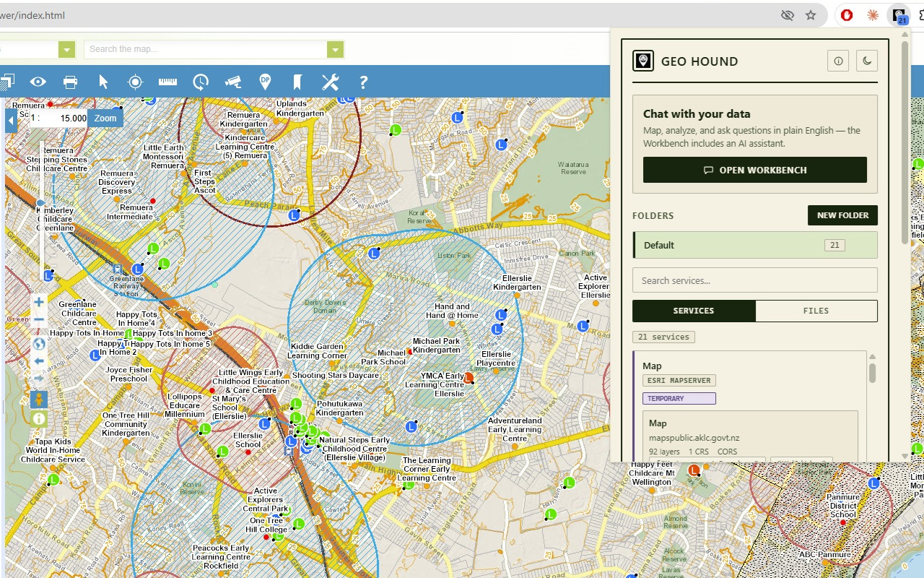Select the Default folder row
924x578 pixels.
tap(755, 245)
